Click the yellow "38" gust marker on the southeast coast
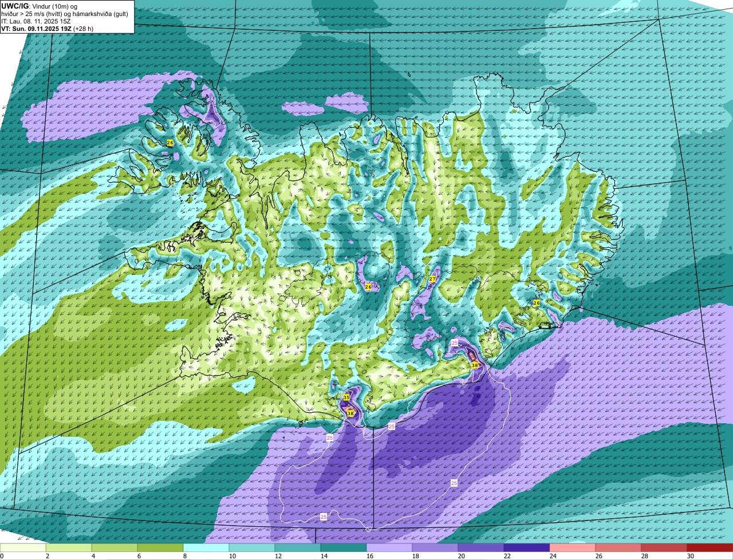 475,365
